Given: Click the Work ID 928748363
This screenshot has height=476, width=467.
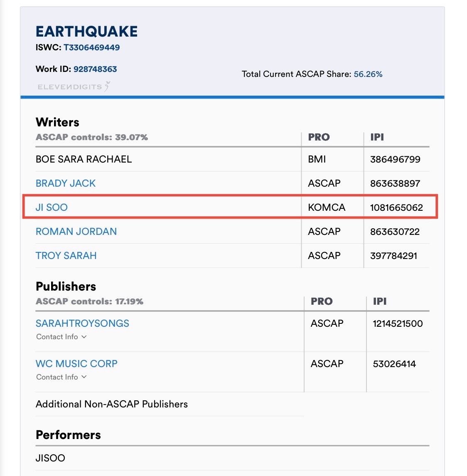Looking at the screenshot, I should pyautogui.click(x=95, y=69).
